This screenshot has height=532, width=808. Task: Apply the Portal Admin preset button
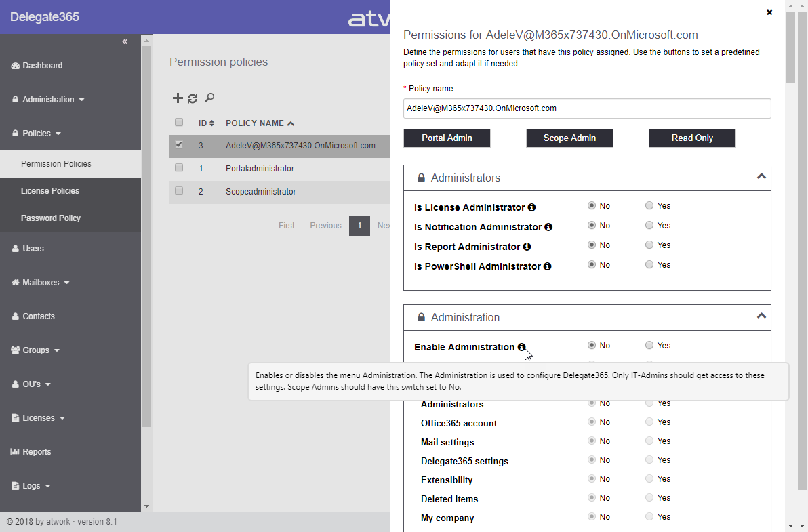(x=447, y=138)
